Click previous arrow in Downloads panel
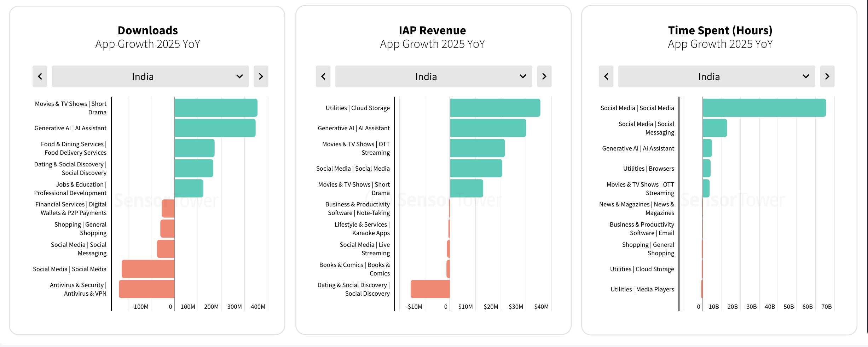This screenshot has height=347, width=868. tap(40, 76)
